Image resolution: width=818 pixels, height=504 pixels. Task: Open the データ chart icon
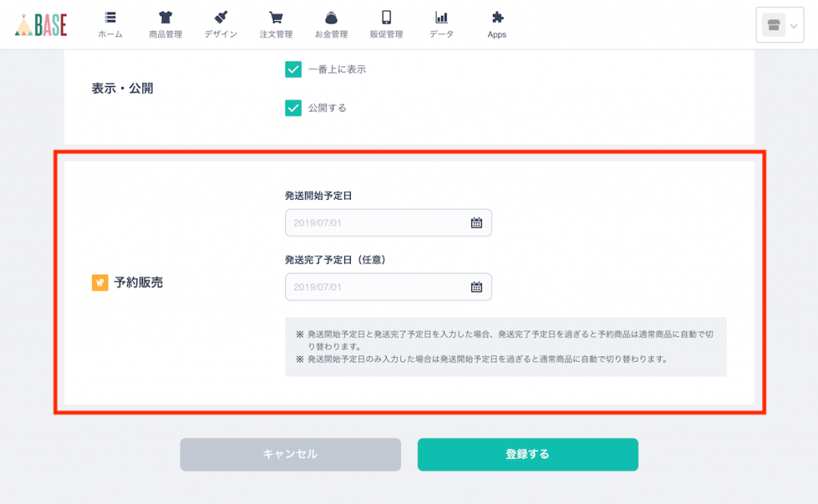441,18
